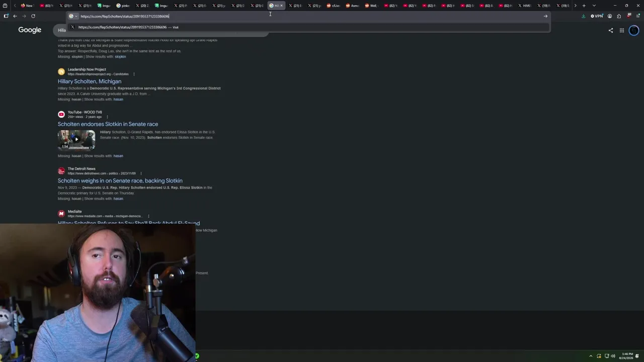This screenshot has height=362, width=644.
Task: Switch to the 'pinke' Google tab
Action: pyautogui.click(x=123, y=6)
